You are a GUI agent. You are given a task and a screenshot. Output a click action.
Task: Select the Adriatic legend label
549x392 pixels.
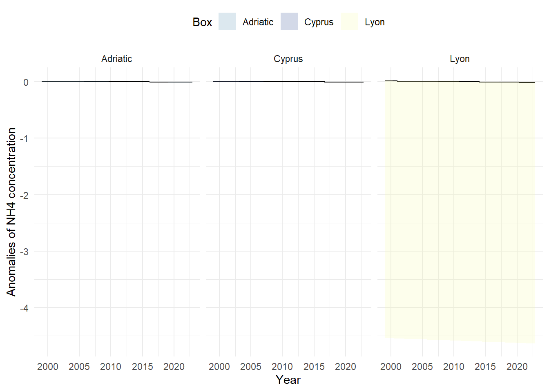click(x=258, y=22)
